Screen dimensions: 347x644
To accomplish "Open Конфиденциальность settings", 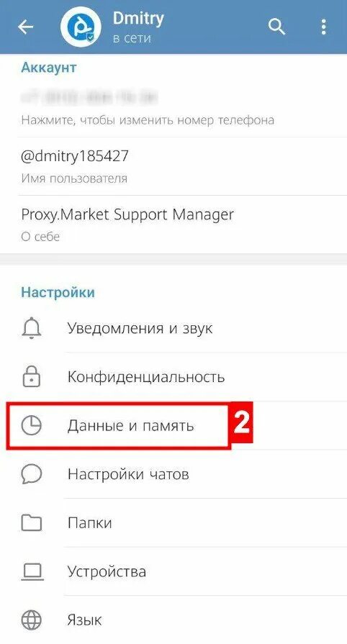I will point(173,376).
